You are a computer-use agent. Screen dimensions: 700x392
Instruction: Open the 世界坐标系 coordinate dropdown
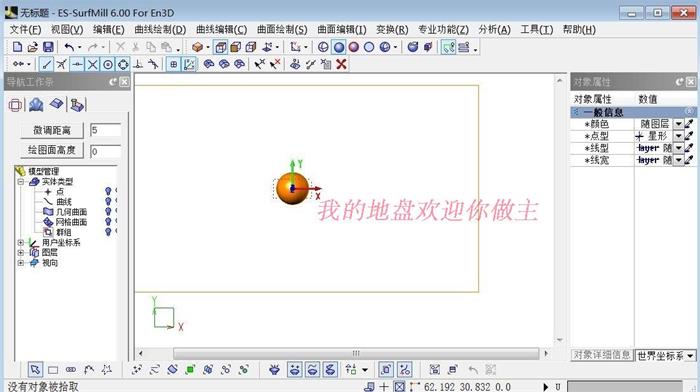691,356
